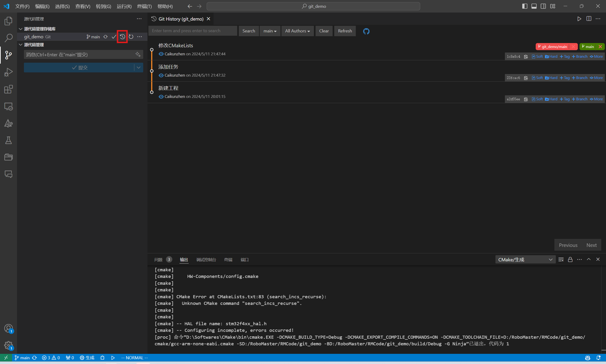Open the Testing flask icon
The width and height of the screenshot is (606, 364).
coord(8,140)
